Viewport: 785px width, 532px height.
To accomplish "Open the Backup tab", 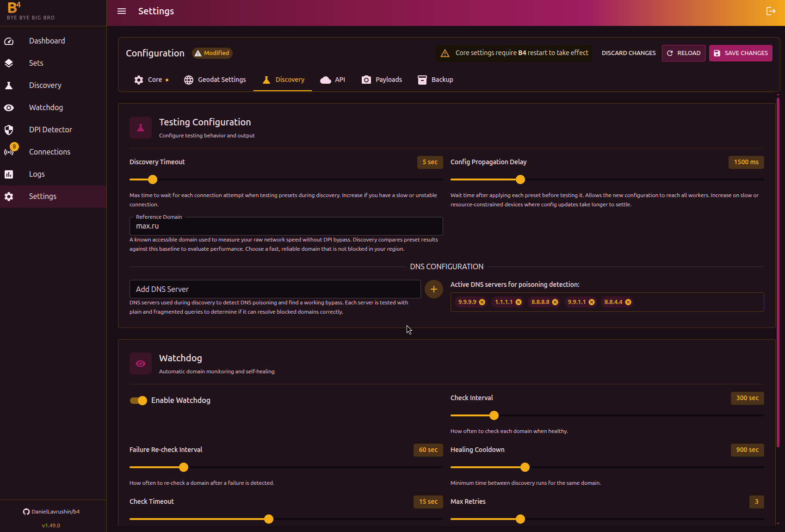I will pos(435,80).
